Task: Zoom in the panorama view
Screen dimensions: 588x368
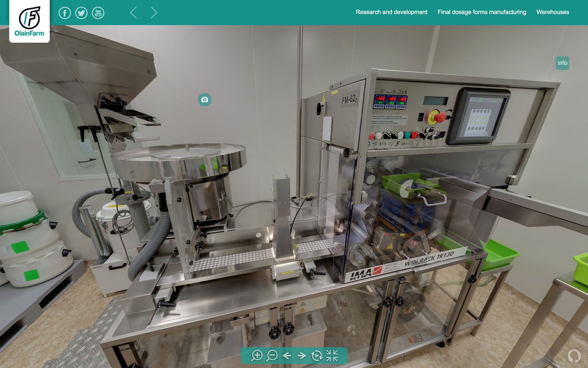Action: tap(257, 355)
